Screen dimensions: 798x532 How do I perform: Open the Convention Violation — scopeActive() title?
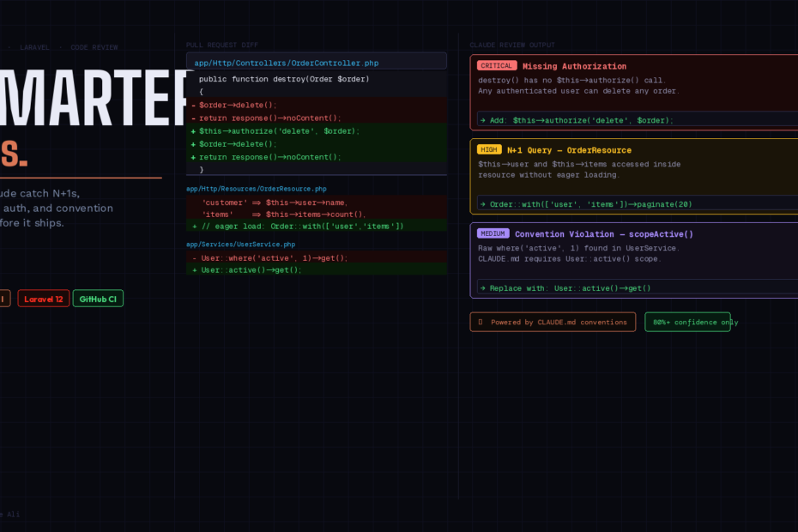point(604,233)
